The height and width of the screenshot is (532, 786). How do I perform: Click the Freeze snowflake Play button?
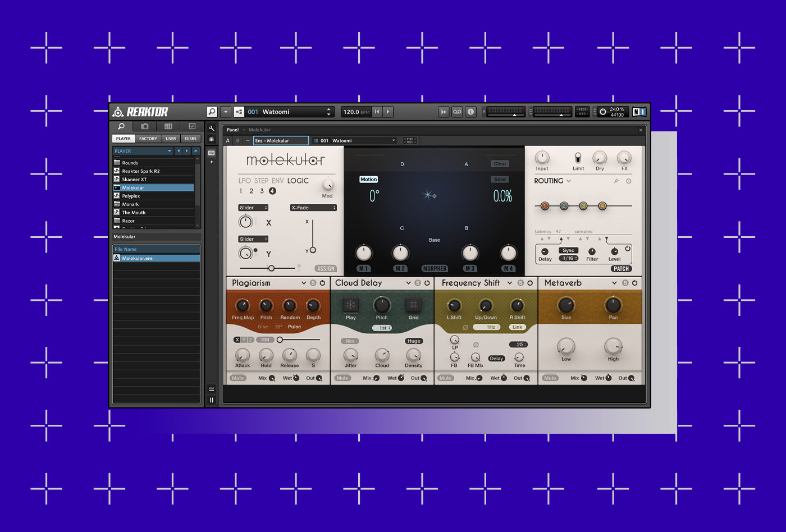350,305
